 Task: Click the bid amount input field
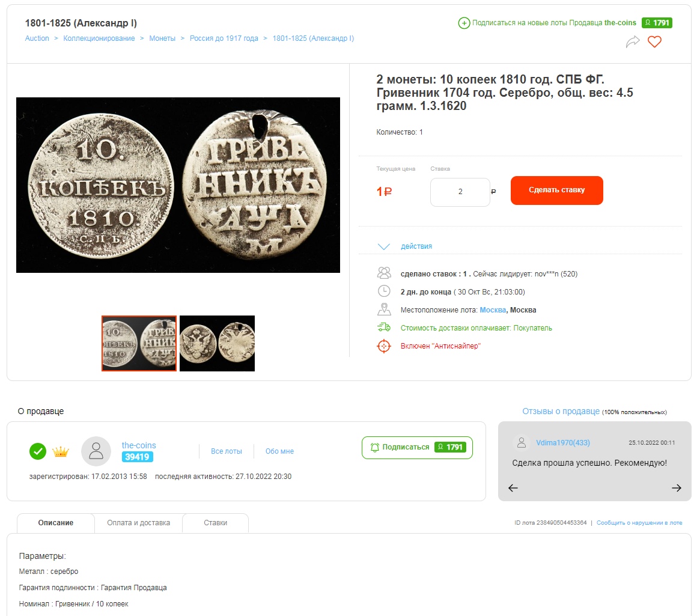pos(460,192)
